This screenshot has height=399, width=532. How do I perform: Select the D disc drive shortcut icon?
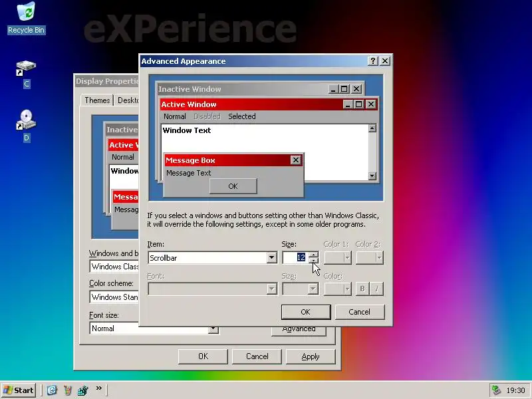click(26, 126)
